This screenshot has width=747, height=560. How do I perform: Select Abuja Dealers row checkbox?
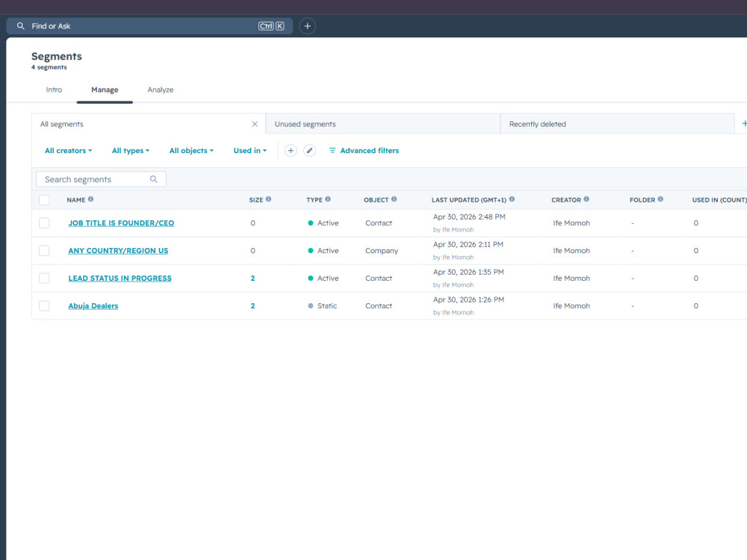point(44,305)
